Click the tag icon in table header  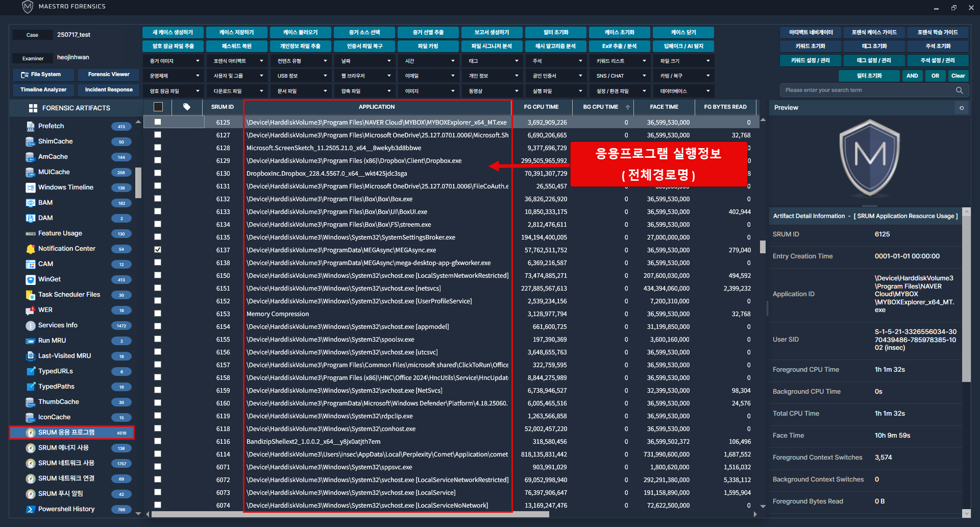187,107
